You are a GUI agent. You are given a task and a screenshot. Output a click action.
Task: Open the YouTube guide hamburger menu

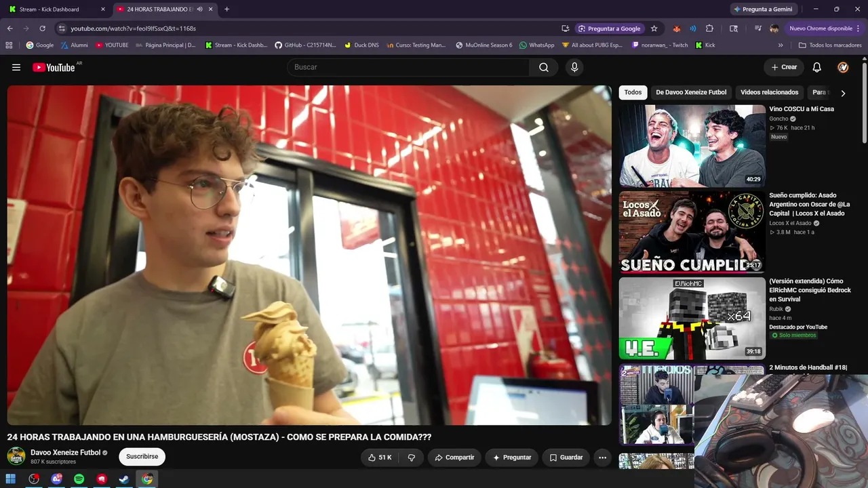coord(16,67)
